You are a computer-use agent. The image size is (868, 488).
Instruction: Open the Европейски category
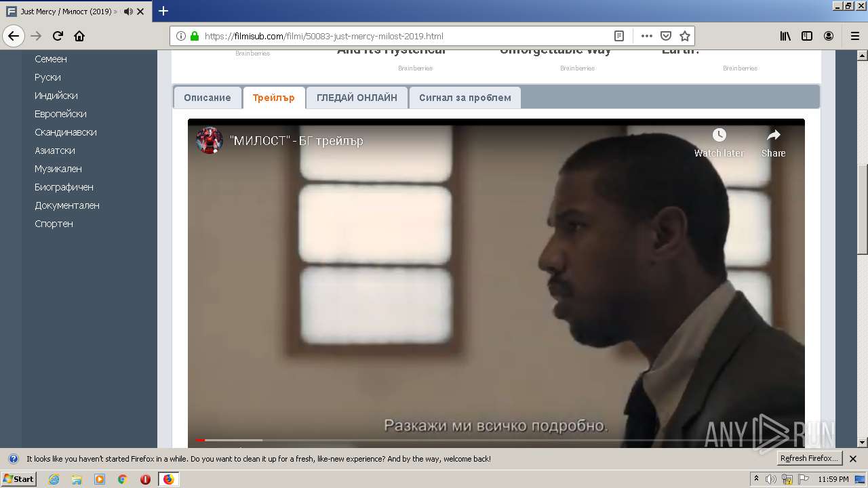60,114
